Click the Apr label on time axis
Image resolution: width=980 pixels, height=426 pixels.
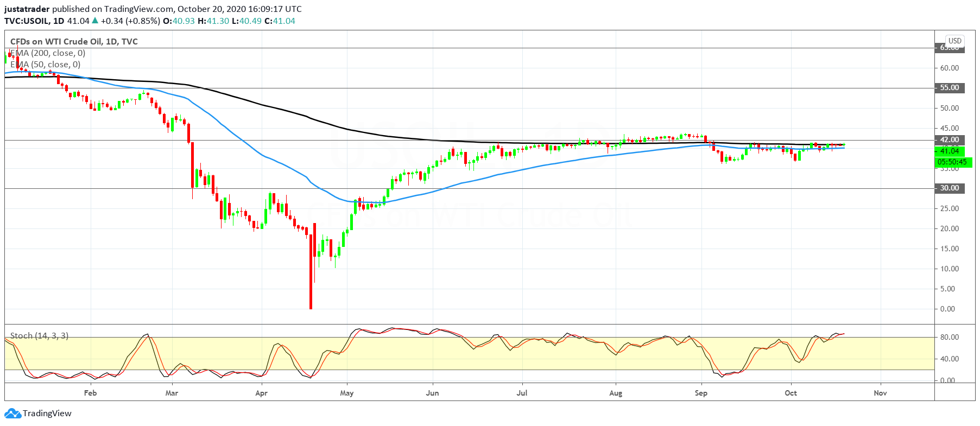pos(261,393)
